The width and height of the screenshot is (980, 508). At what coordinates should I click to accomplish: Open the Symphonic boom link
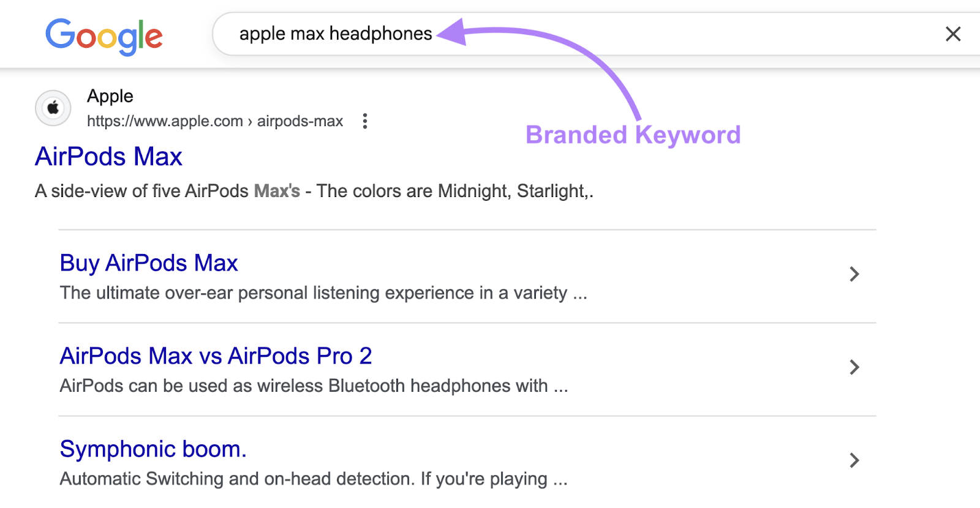tap(153, 449)
